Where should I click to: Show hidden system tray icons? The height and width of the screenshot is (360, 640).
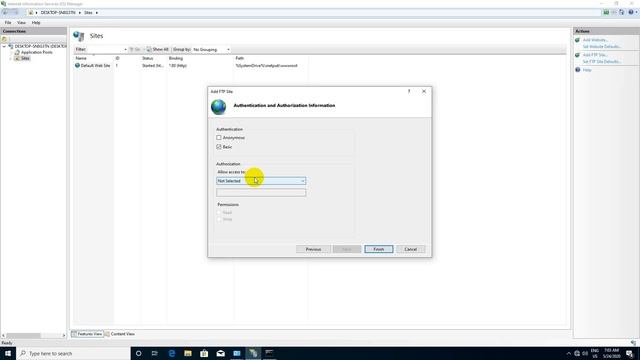(x=569, y=353)
